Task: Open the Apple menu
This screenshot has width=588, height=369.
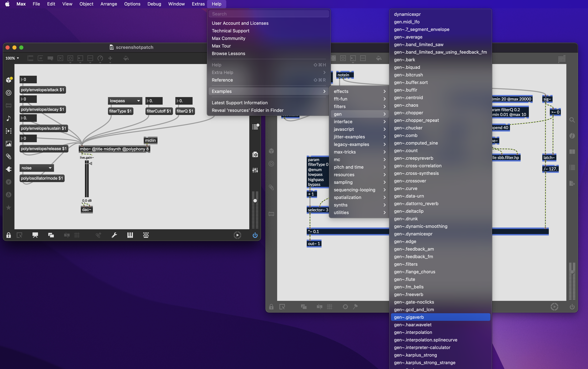Action: click(x=7, y=4)
